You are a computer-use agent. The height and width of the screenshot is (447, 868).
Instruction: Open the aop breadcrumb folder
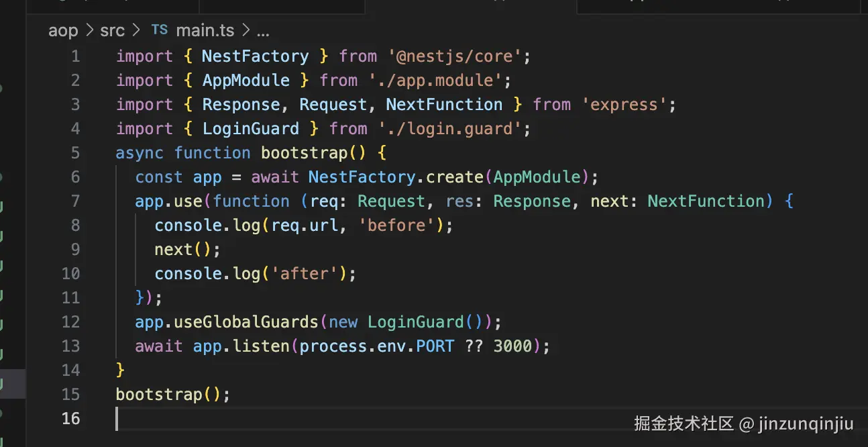(63, 31)
